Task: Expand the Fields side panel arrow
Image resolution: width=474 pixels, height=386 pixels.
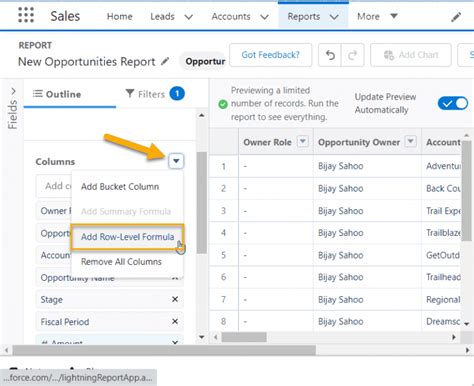Action: [13, 91]
